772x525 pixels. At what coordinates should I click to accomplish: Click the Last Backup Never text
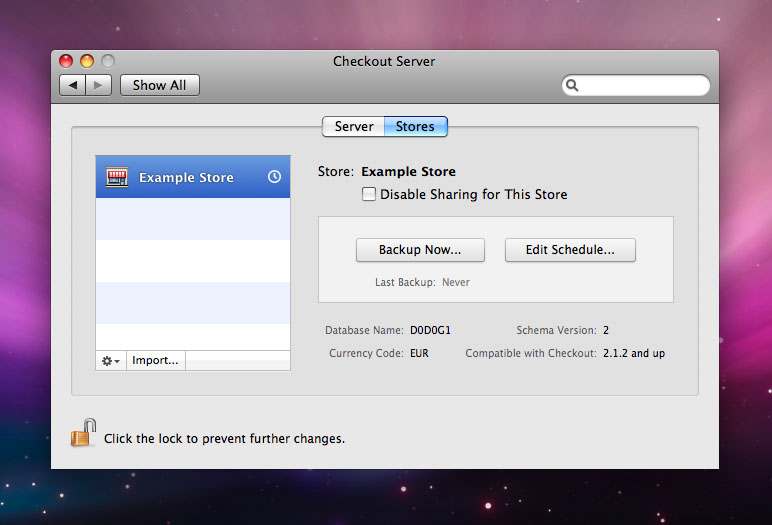[422, 282]
